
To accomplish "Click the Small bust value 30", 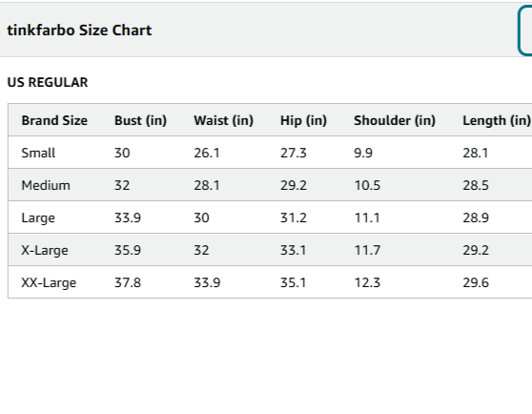I will click(122, 153).
